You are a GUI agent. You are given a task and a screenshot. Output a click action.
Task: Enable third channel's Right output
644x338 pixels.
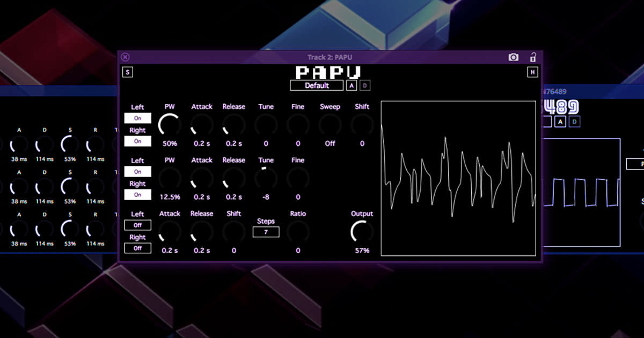coord(137,248)
